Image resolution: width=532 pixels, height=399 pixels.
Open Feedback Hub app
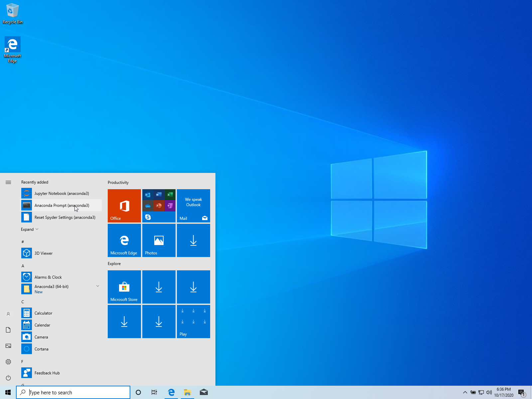pyautogui.click(x=61, y=373)
